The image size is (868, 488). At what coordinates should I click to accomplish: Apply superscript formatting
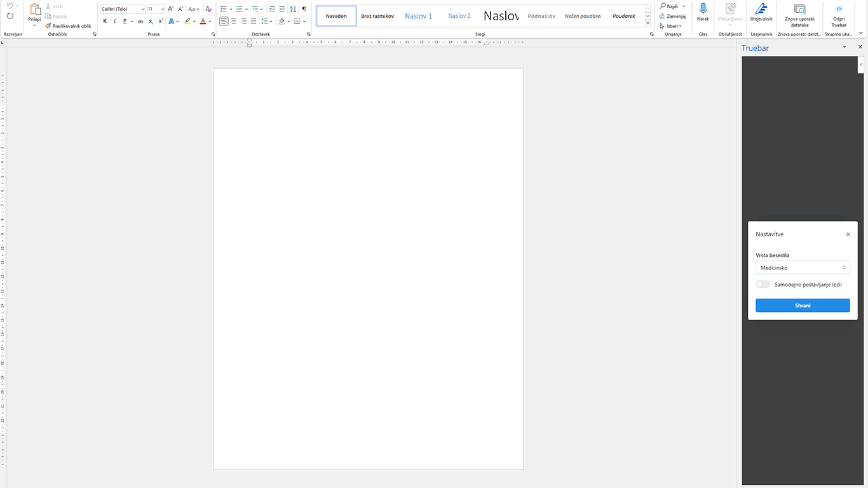tap(161, 22)
